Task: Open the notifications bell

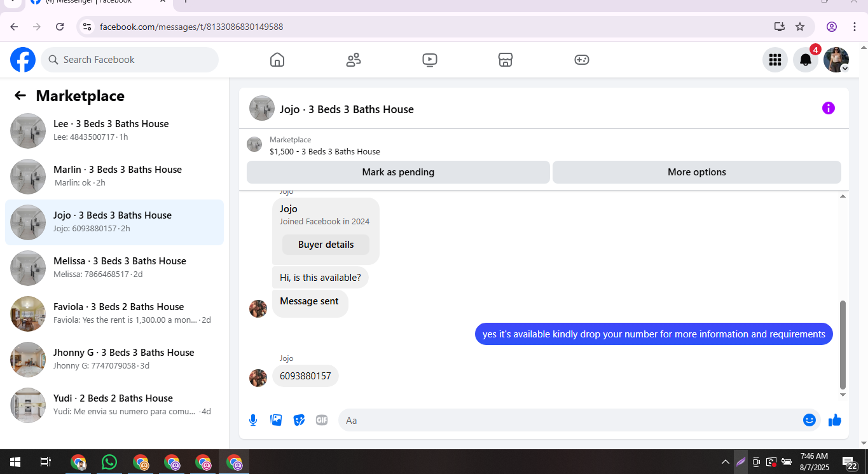Action: click(806, 60)
